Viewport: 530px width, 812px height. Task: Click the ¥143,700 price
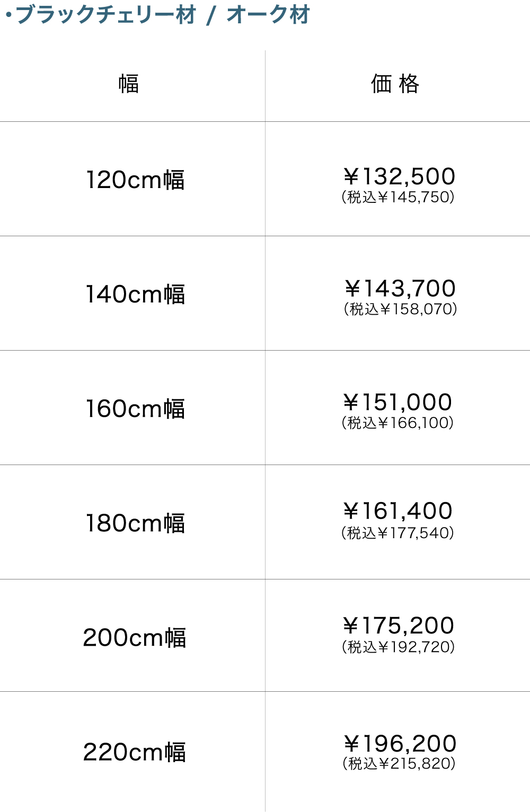(400, 289)
